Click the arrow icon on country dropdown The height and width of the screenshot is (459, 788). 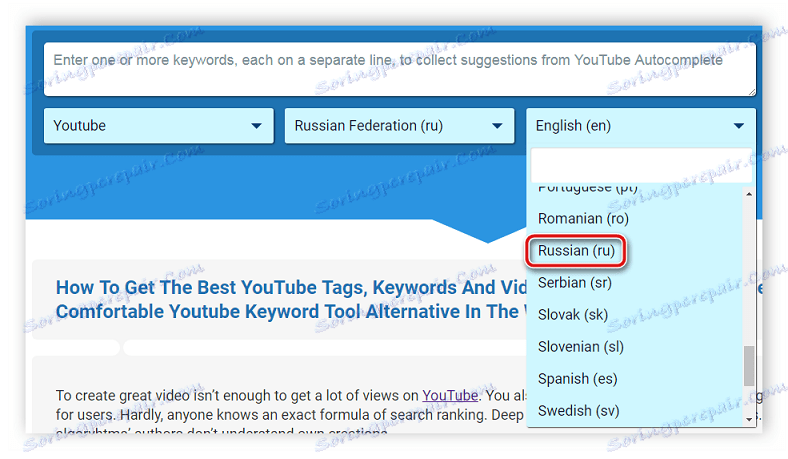point(497,126)
